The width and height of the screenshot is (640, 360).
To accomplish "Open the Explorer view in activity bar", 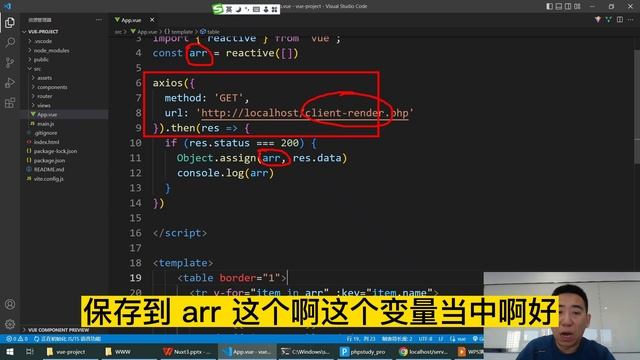I will (x=10, y=22).
